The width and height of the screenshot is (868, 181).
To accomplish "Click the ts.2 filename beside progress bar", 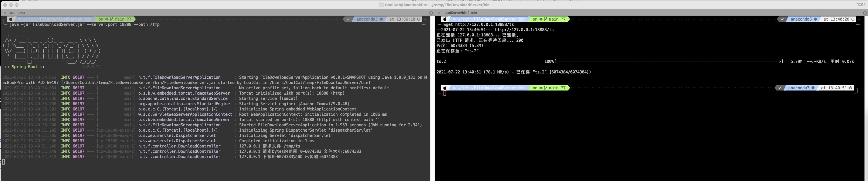I will click(x=441, y=61).
